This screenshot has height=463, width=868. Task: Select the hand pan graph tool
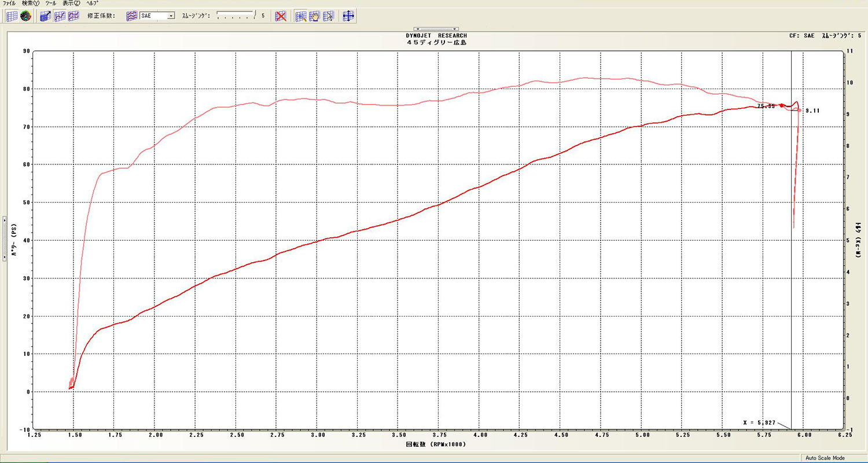tap(315, 16)
